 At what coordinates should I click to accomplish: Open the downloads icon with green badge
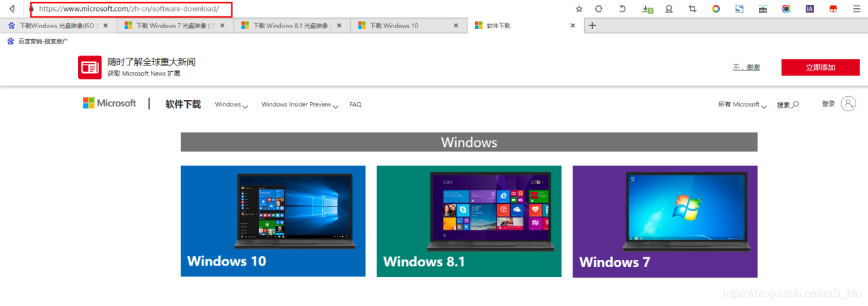tap(647, 9)
